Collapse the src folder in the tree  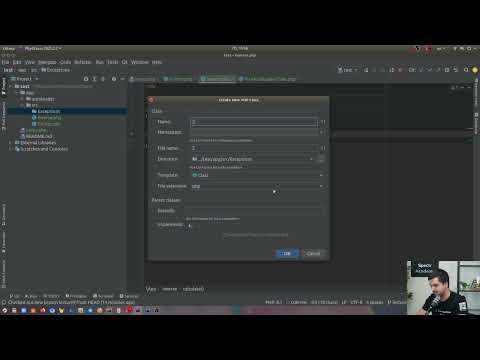coord(22,105)
